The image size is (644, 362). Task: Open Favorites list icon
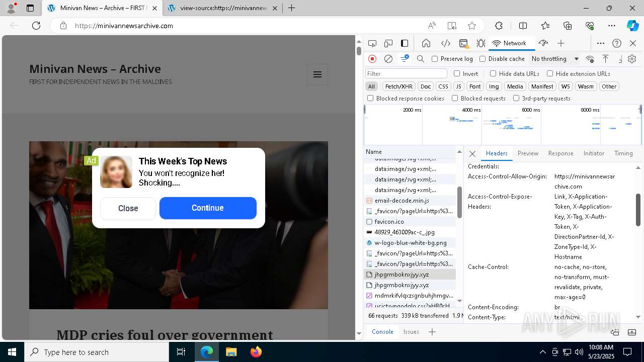[545, 26]
